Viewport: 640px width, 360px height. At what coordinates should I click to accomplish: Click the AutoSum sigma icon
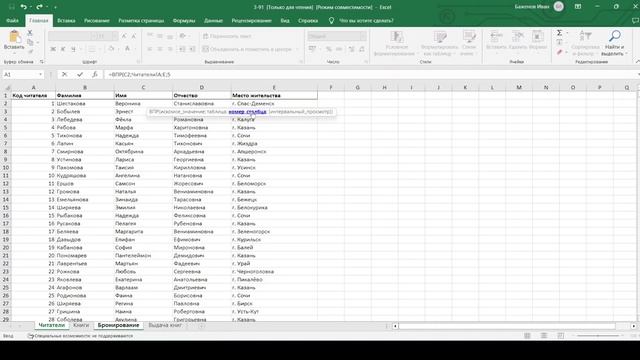point(560,33)
